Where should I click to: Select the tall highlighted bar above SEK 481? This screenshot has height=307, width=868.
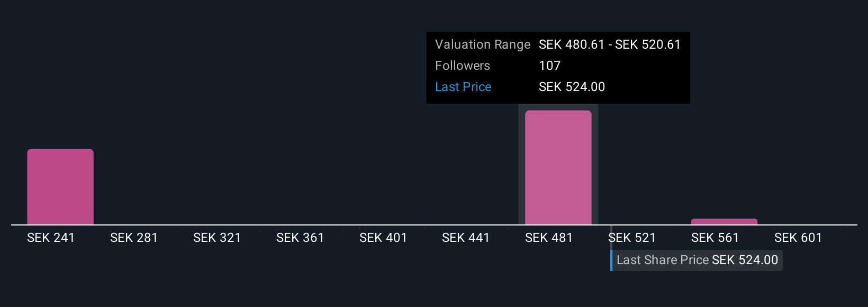[x=558, y=167]
